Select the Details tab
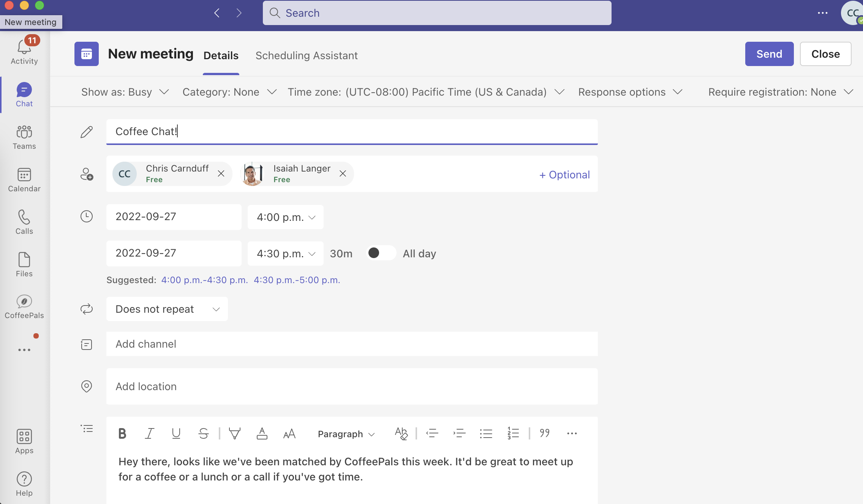This screenshot has width=863, height=504. (x=221, y=55)
